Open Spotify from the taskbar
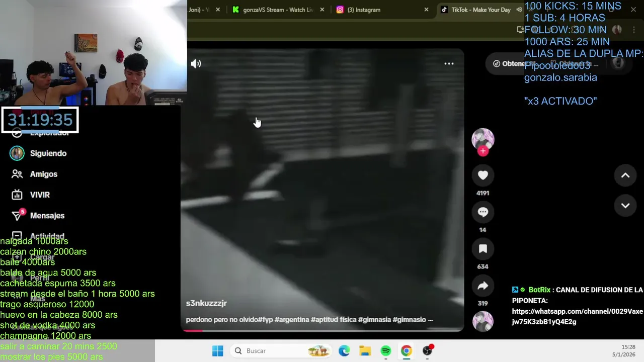This screenshot has height=362, width=644. [386, 351]
